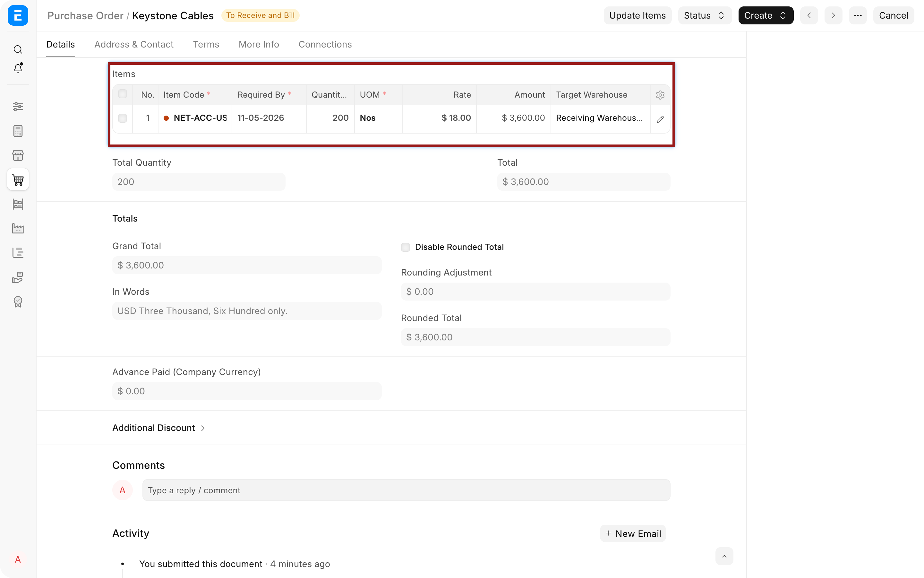This screenshot has width=924, height=578.
Task: Go to the next document arrow
Action: [x=833, y=15]
